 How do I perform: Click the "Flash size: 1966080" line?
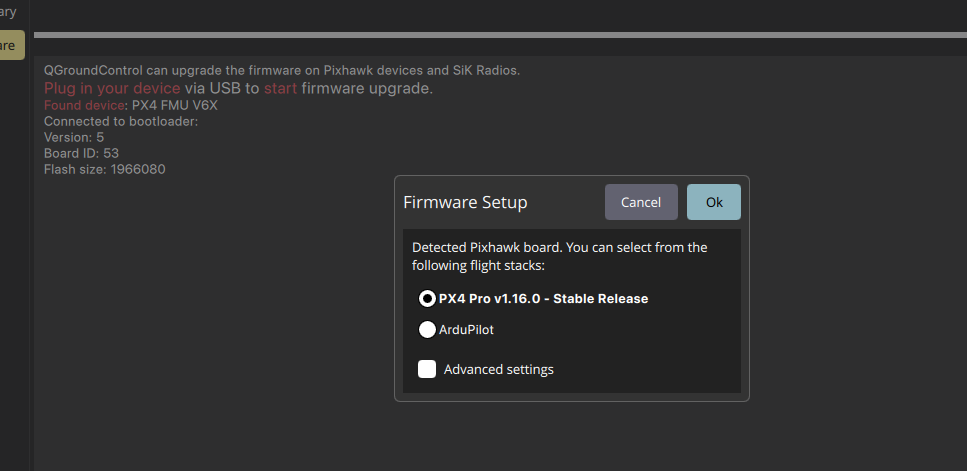(x=104, y=169)
